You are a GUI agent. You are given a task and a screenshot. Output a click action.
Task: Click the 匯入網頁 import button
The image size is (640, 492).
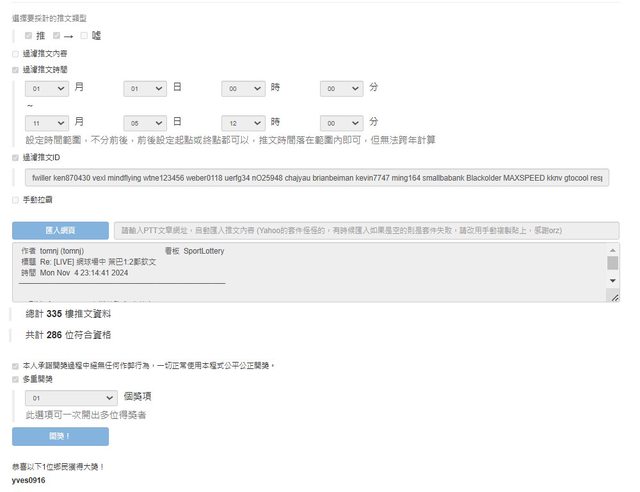60,231
